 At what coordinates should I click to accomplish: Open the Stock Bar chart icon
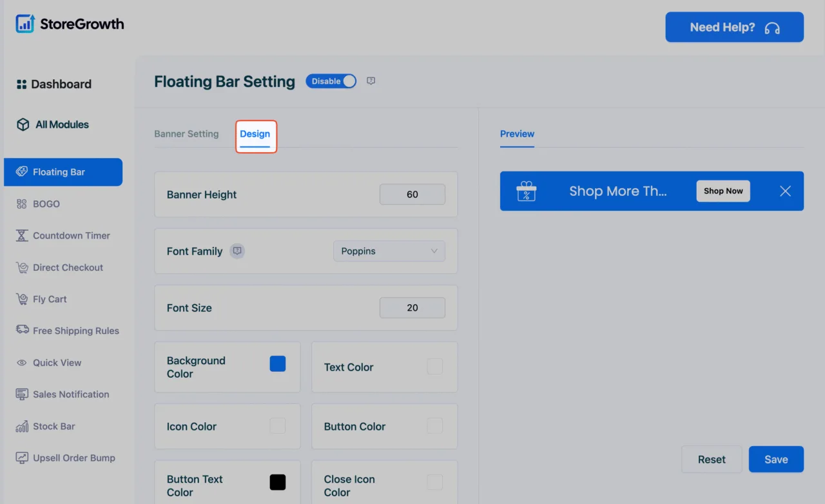[x=22, y=426]
